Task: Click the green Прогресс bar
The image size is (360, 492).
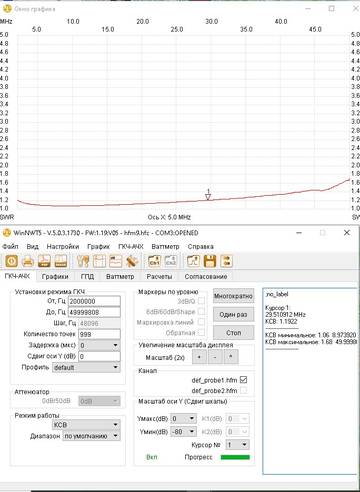Action: [235, 457]
